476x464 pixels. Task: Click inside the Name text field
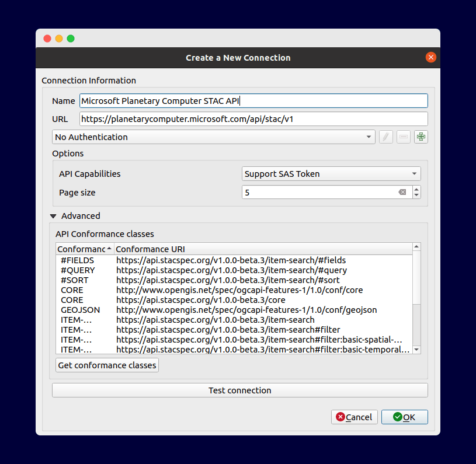point(234,100)
